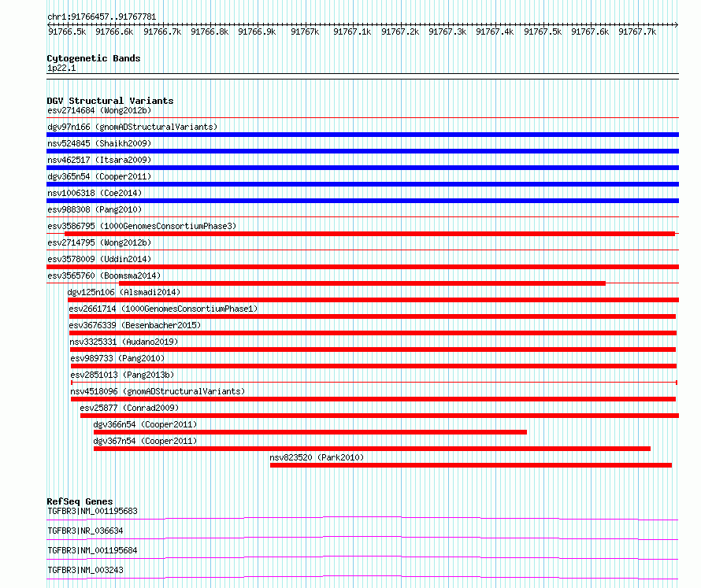Click the 91766.5k ruler tick label
Viewport: 701px width, 588px height.
[x=67, y=31]
